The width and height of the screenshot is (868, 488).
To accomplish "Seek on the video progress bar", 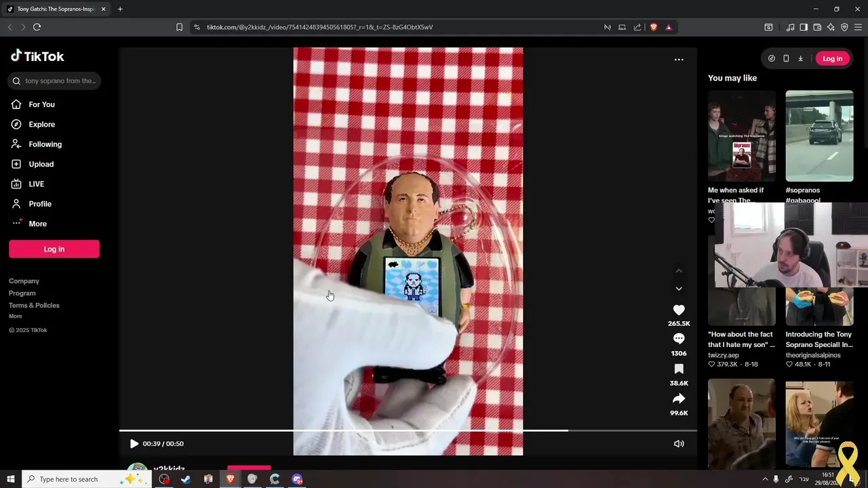I will pos(408,430).
